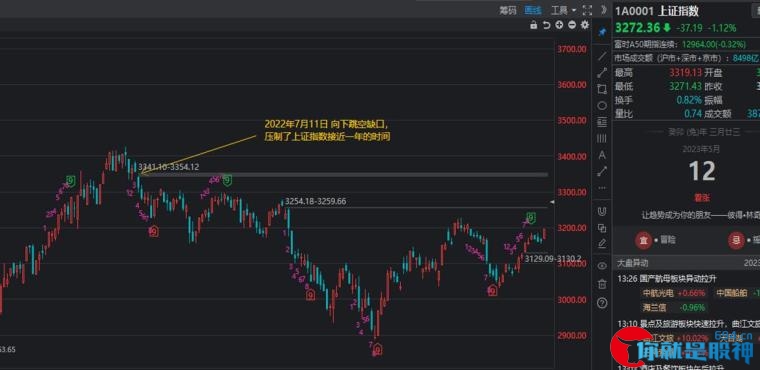Select the ellipse drawing tool
This screenshot has height=370, width=760.
pyautogui.click(x=602, y=105)
